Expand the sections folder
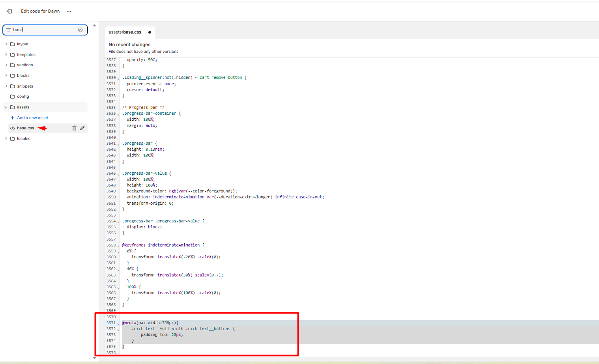 pos(6,65)
